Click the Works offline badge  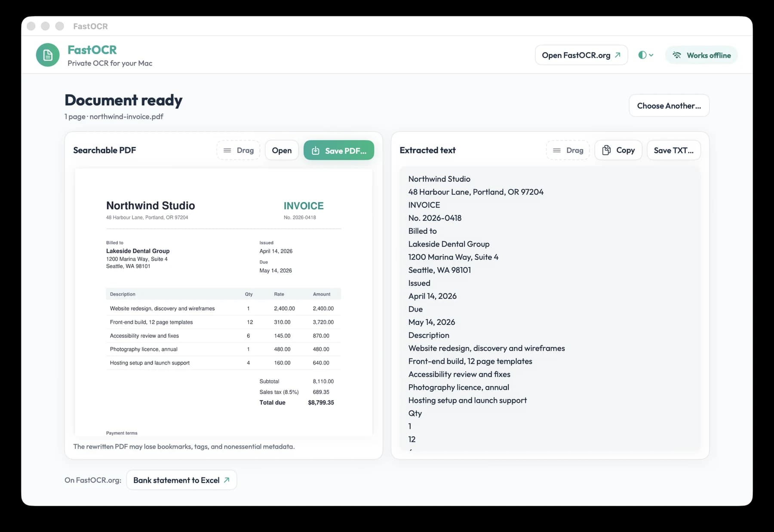(701, 55)
